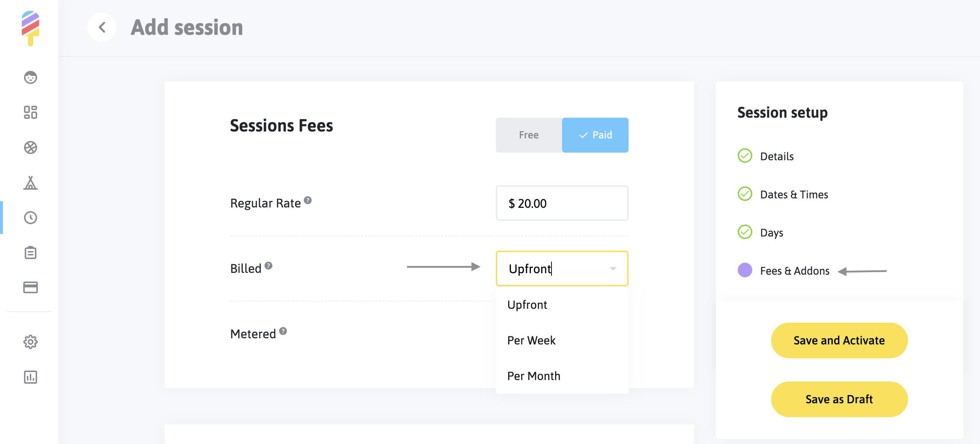Open the settings gear icon
The image size is (980, 444).
31,342
